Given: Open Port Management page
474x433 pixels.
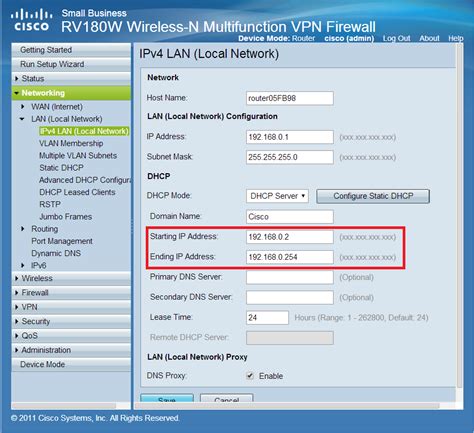Looking at the screenshot, I should point(62,241).
